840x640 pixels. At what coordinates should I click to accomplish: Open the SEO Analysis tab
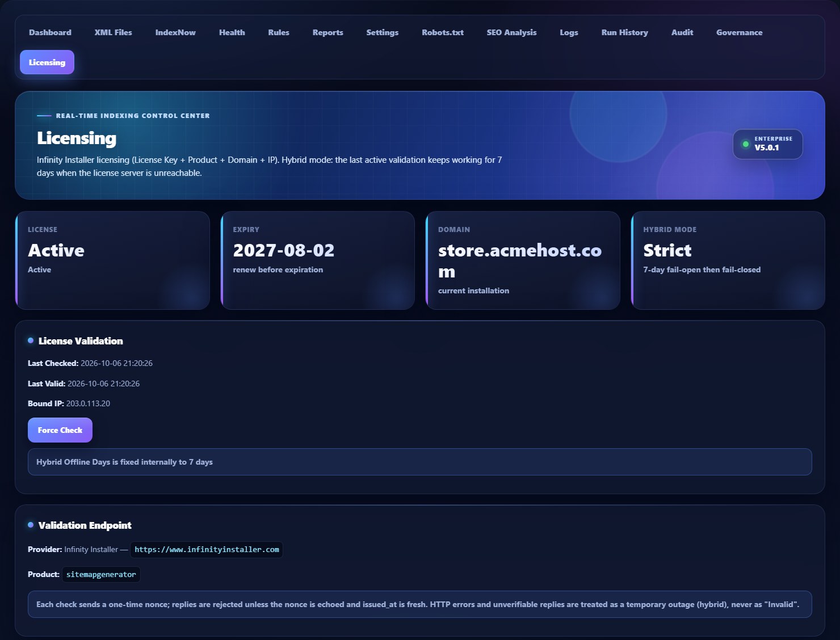tap(511, 32)
